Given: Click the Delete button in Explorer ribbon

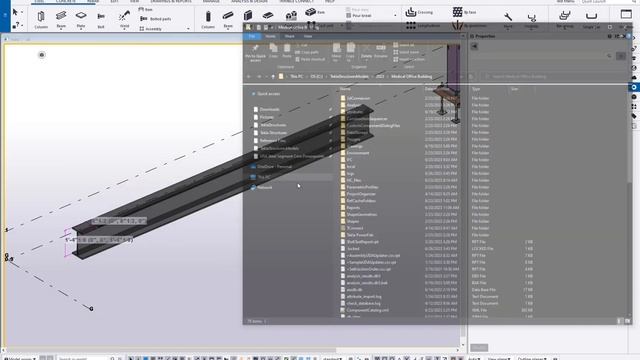Looking at the screenshot, I should point(366,52).
